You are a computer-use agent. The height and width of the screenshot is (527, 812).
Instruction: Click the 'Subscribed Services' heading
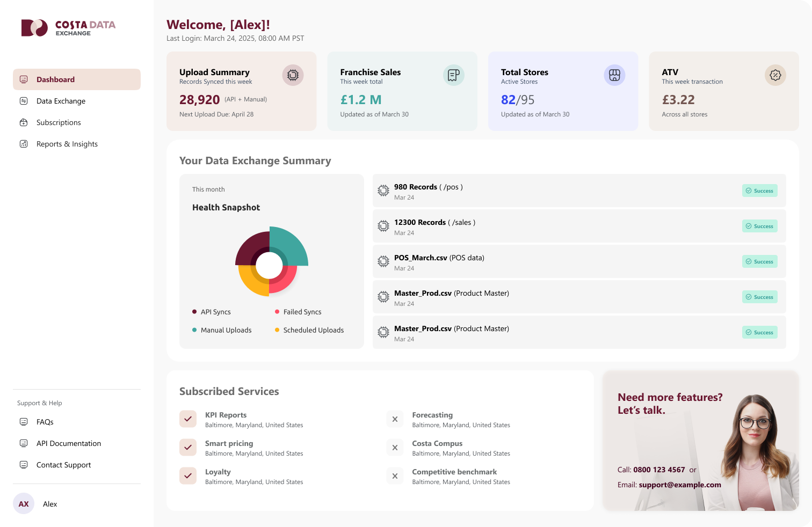229,391
